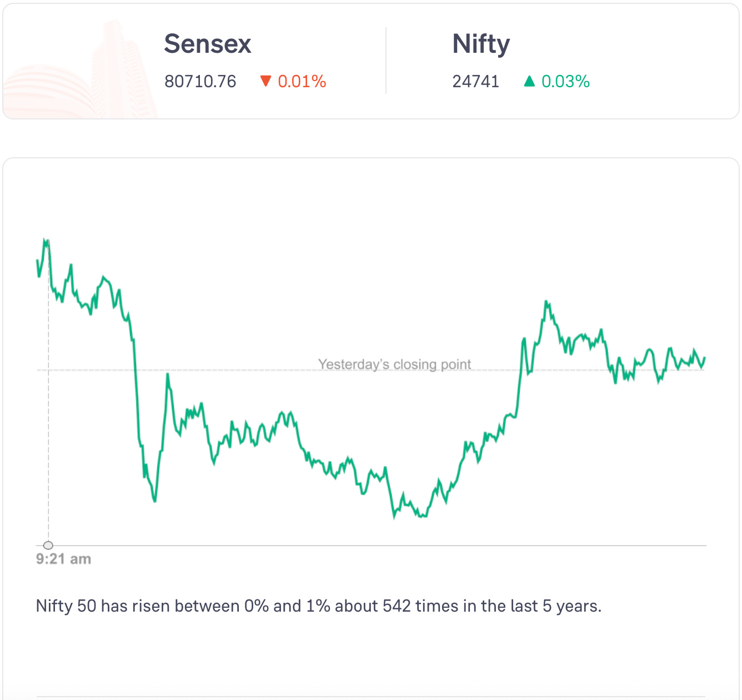Screen dimensions: 742x700
Task: Grab the circular scrubber handle on time axis
Action: tap(48, 545)
